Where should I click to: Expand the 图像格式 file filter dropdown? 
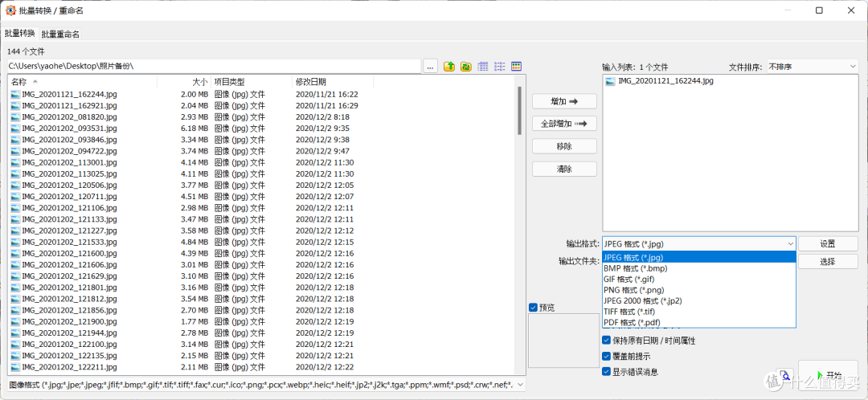pyautogui.click(x=518, y=385)
